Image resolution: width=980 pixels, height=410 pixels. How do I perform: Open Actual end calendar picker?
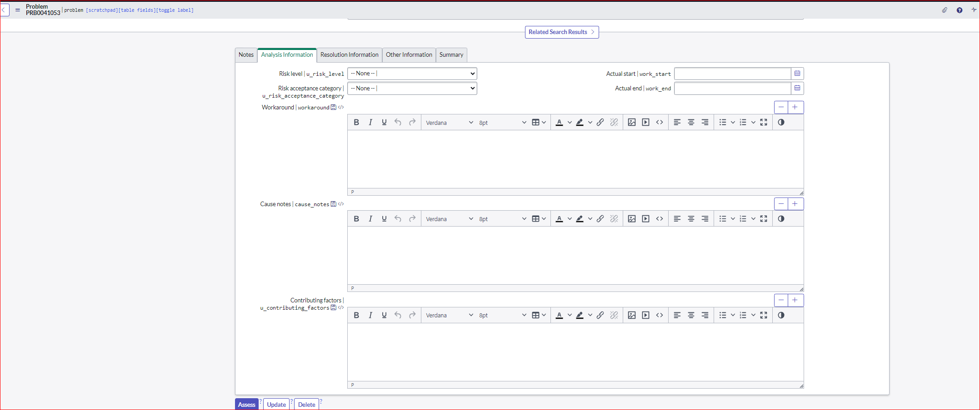coord(797,88)
